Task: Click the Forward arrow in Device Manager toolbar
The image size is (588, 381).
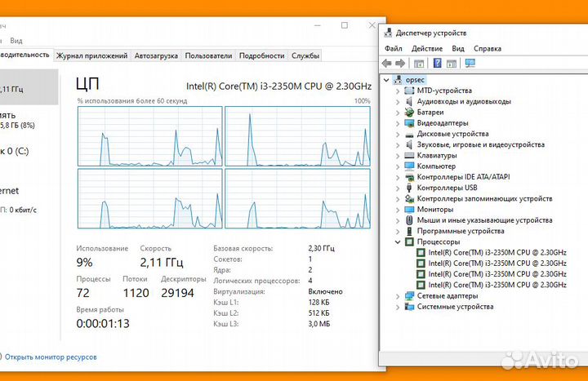Action: [x=400, y=64]
